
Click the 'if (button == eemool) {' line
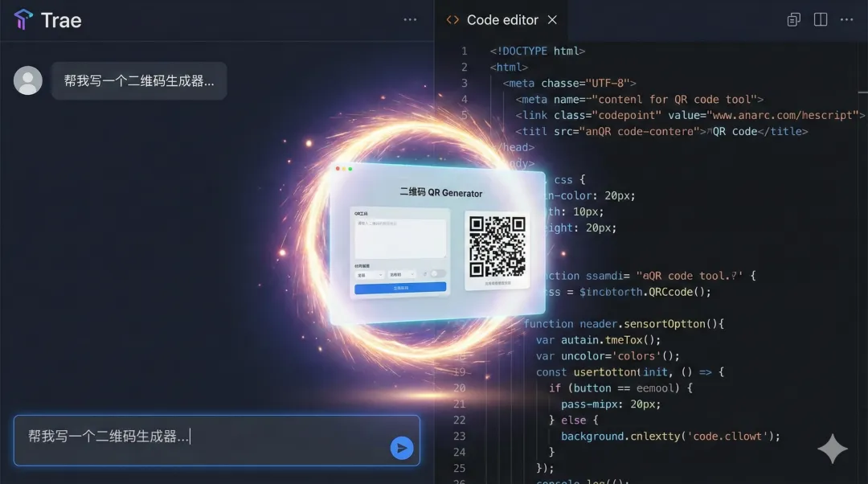coord(620,388)
